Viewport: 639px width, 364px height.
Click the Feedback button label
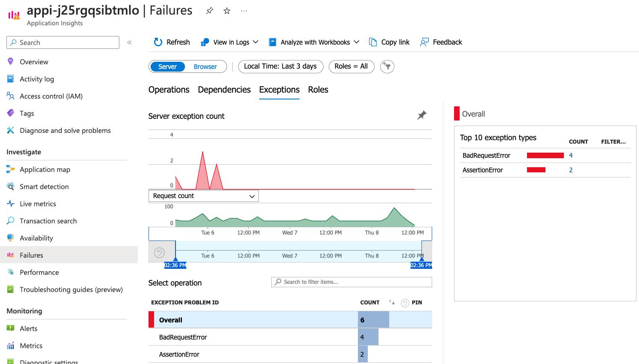coord(448,42)
